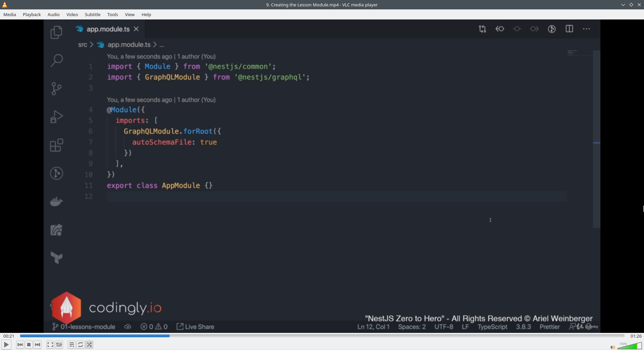The height and width of the screenshot is (350, 644).
Task: Close the VLC media player window
Action: pos(639,5)
